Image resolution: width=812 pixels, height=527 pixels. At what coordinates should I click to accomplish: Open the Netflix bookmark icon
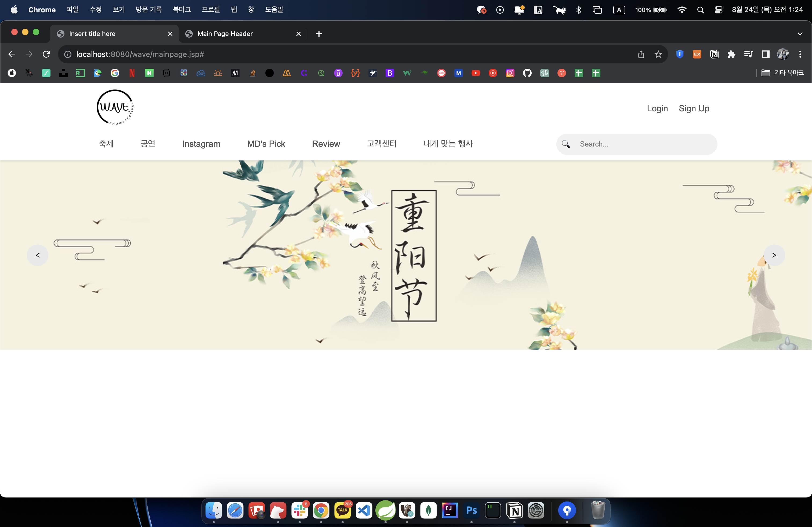132,73
